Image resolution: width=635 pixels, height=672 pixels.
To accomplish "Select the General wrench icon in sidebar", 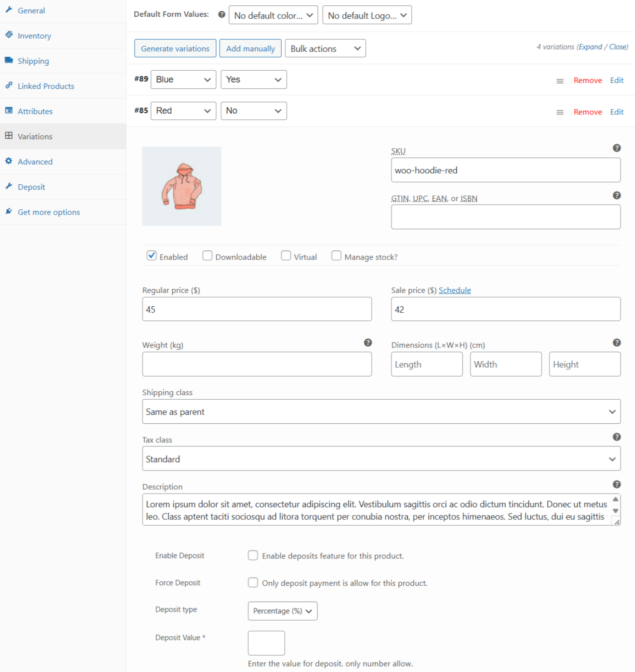I will (9, 10).
